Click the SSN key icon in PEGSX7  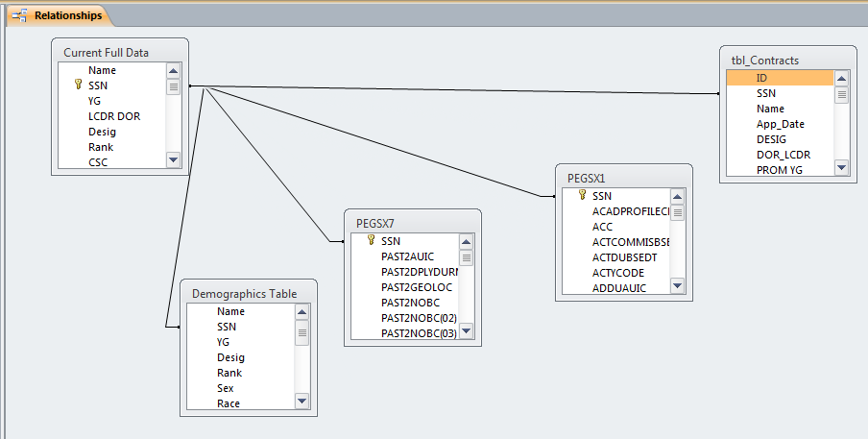(x=371, y=240)
